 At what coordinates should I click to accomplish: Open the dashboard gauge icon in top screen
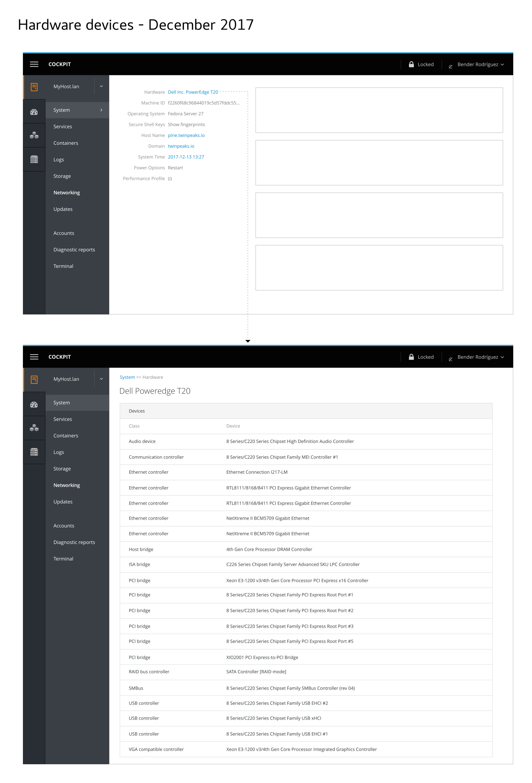(34, 112)
